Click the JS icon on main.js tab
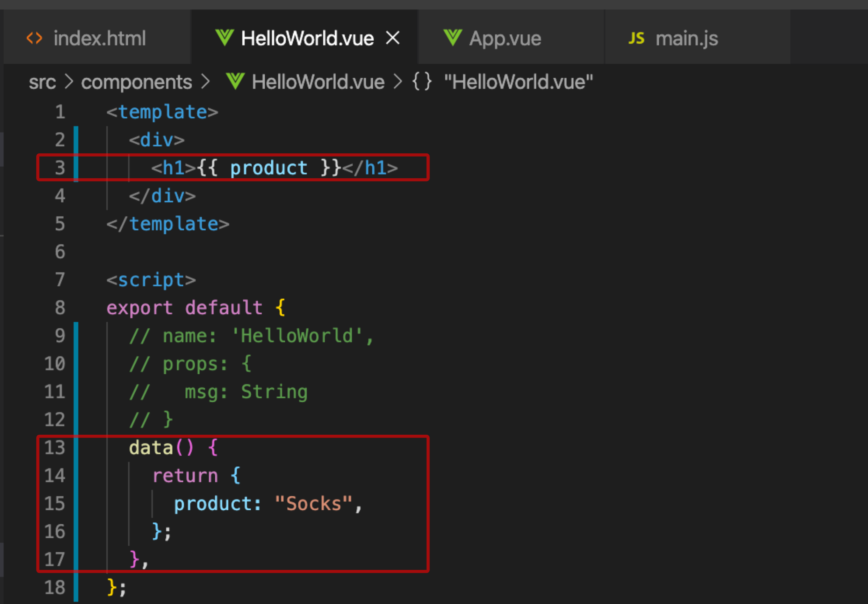Image resolution: width=868 pixels, height=604 pixels. pyautogui.click(x=636, y=38)
